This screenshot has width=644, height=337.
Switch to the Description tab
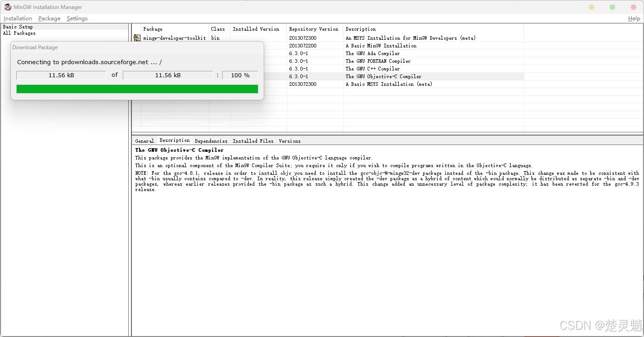point(175,140)
